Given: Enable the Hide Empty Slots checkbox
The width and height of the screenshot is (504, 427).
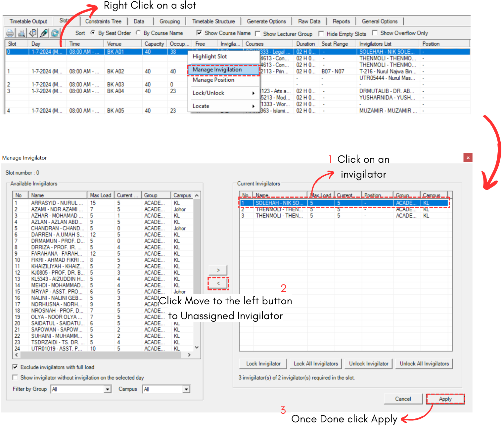Looking at the screenshot, I should (x=321, y=34).
